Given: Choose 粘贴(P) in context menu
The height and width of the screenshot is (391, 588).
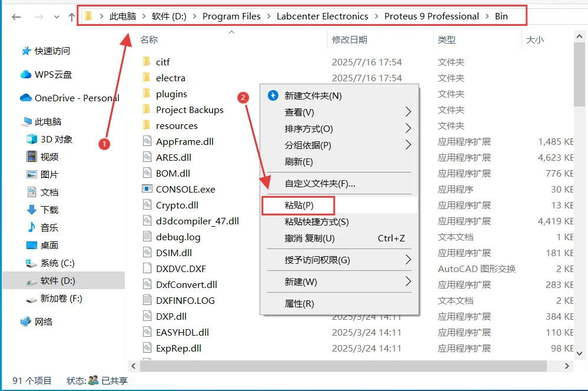Looking at the screenshot, I should tap(340, 206).
